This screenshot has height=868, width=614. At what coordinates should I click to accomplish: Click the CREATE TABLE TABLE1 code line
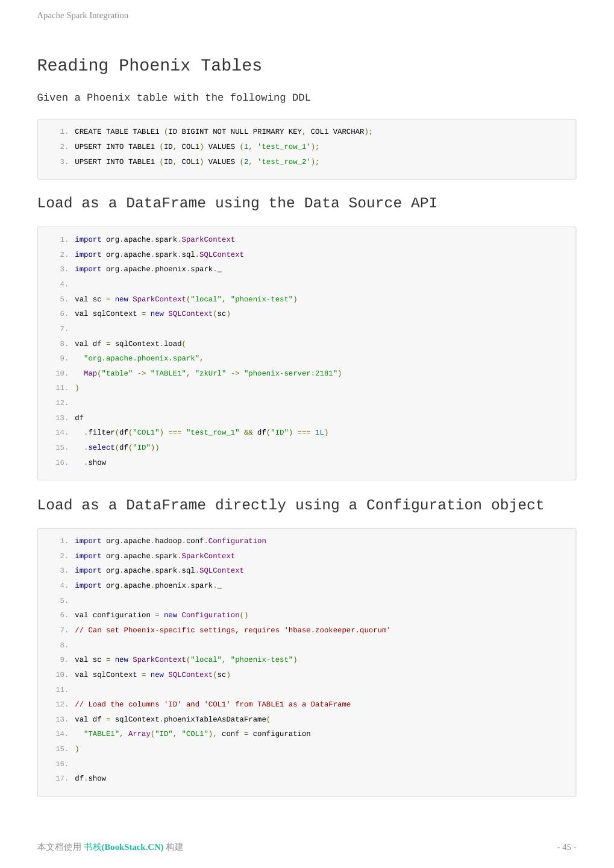coord(224,131)
